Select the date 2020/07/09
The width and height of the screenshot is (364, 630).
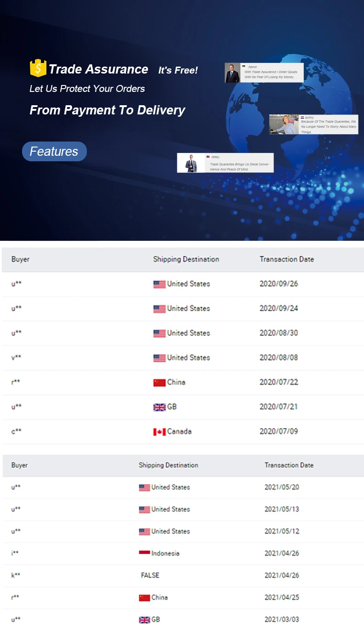(279, 431)
